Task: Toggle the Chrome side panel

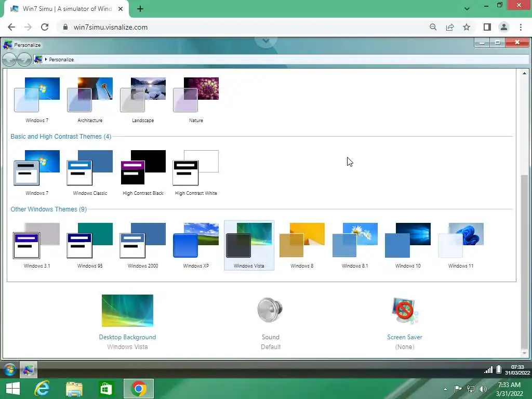Action: [x=487, y=27]
